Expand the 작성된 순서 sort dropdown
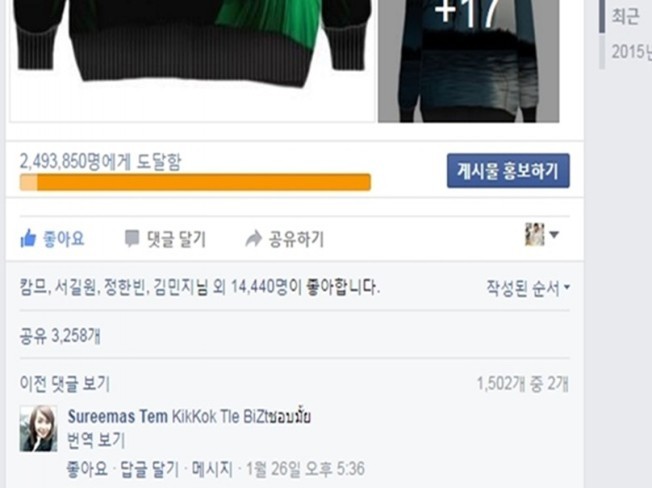Image resolution: width=652 pixels, height=488 pixels. tap(528, 288)
